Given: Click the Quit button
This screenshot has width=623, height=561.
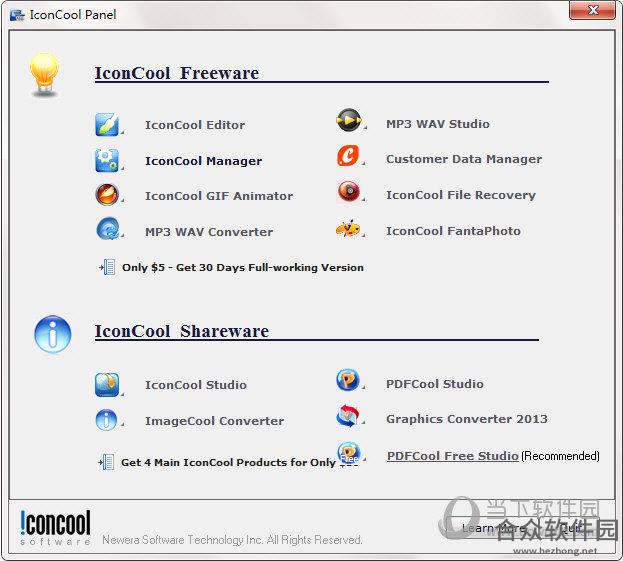Looking at the screenshot, I should (569, 528).
